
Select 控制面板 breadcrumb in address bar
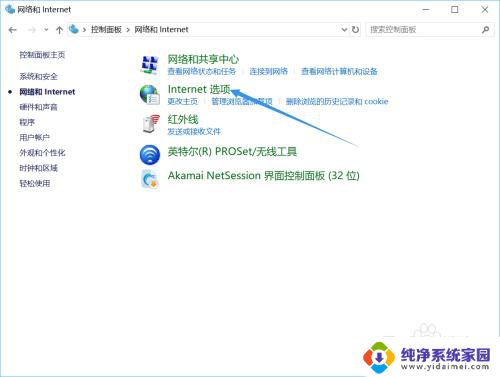tap(106, 30)
